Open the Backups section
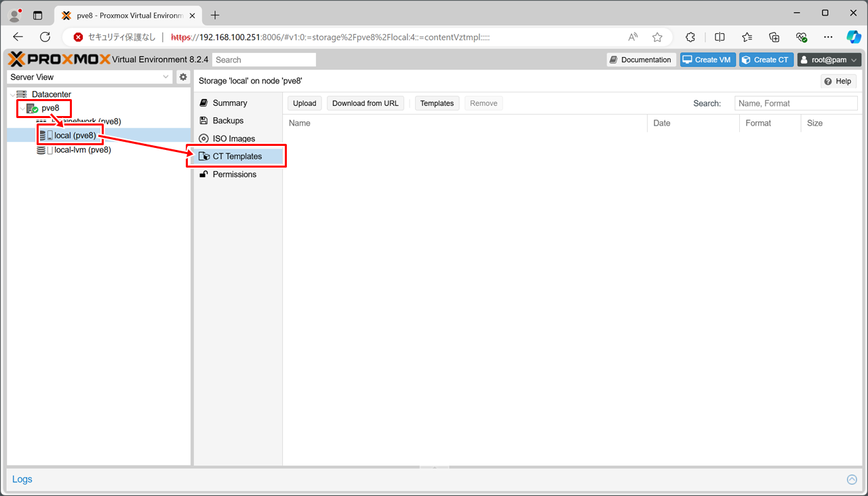The width and height of the screenshot is (868, 496). coord(228,121)
